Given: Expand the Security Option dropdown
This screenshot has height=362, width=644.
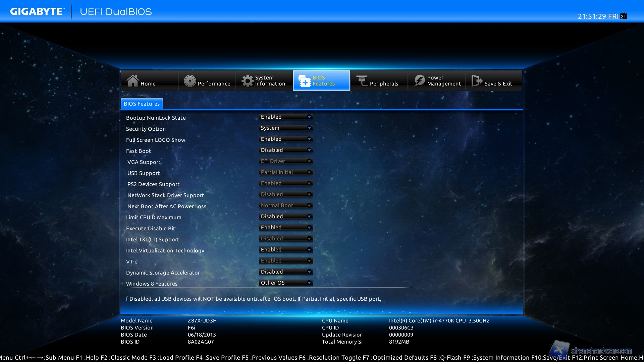Looking at the screenshot, I should pyautogui.click(x=286, y=128).
